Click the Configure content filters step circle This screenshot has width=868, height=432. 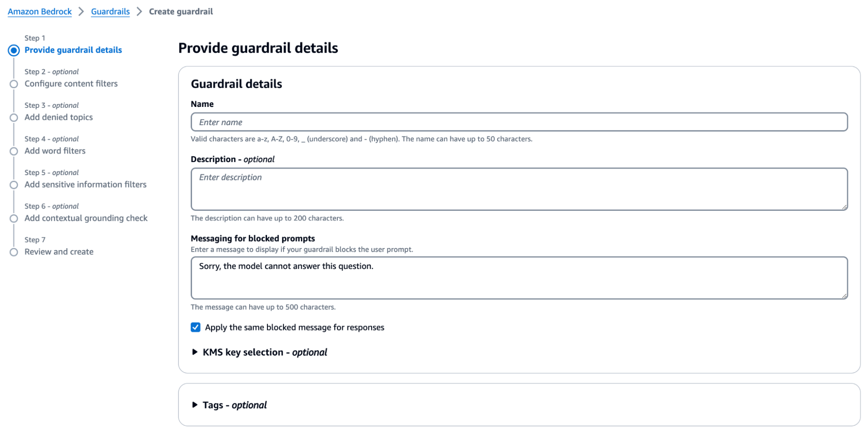pyautogui.click(x=14, y=84)
